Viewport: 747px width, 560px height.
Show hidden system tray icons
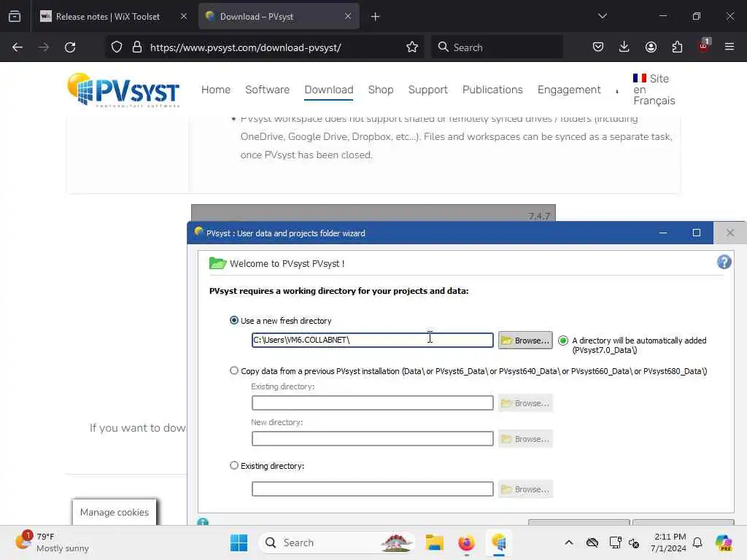[569, 542]
